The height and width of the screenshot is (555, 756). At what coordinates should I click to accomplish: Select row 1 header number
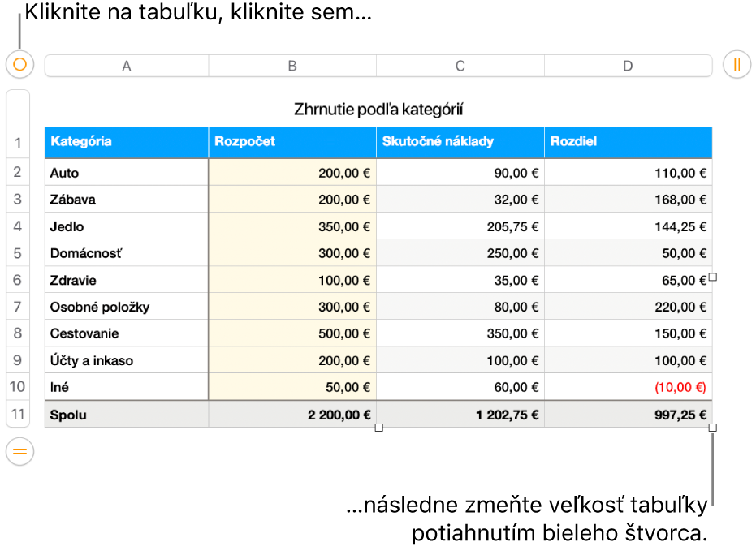18,143
